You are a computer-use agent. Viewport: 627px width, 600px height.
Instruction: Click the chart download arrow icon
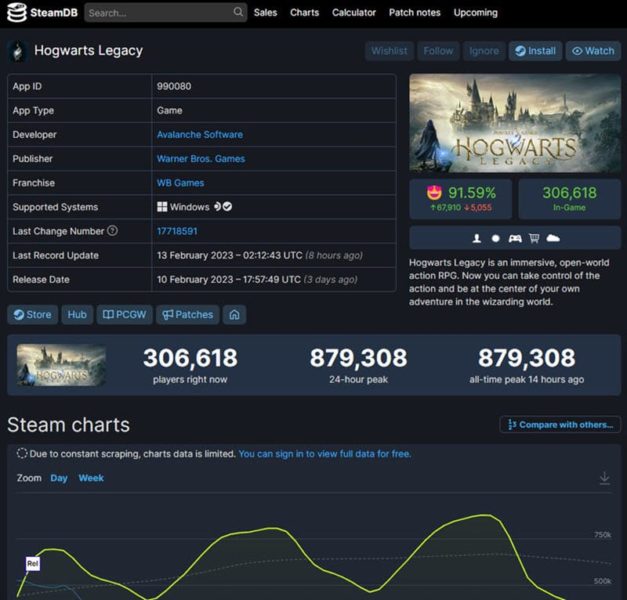click(x=604, y=478)
